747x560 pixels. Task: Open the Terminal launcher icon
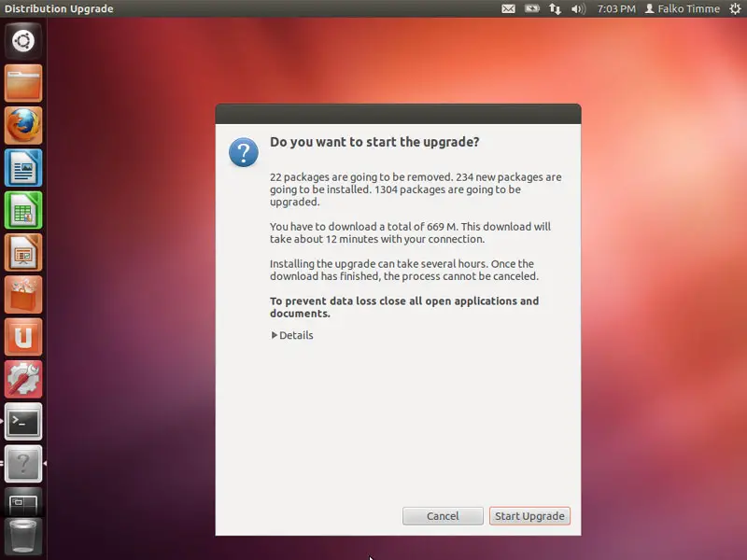(23, 422)
